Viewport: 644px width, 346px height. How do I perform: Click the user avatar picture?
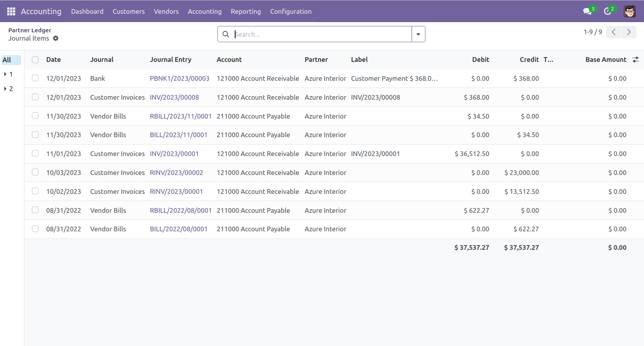coord(629,11)
